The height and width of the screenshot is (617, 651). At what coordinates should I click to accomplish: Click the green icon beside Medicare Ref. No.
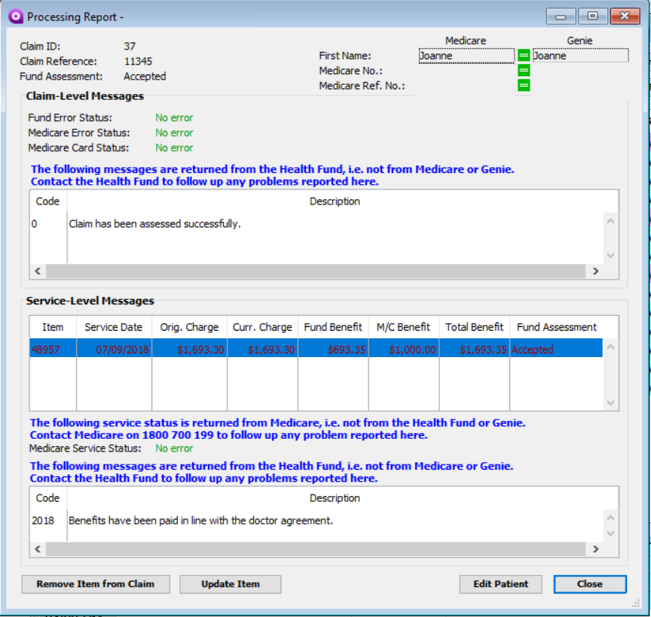[x=523, y=86]
